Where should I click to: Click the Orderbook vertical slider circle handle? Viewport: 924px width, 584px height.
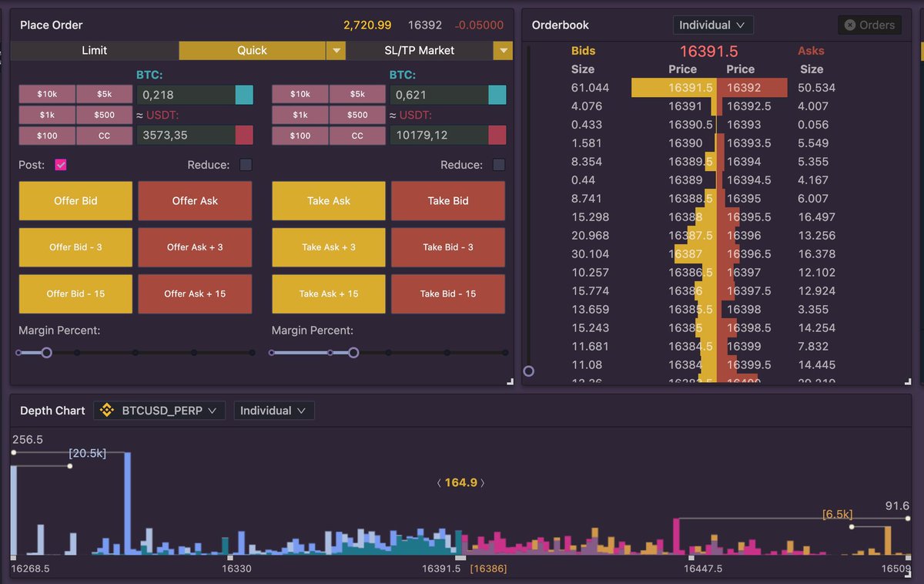coord(528,371)
